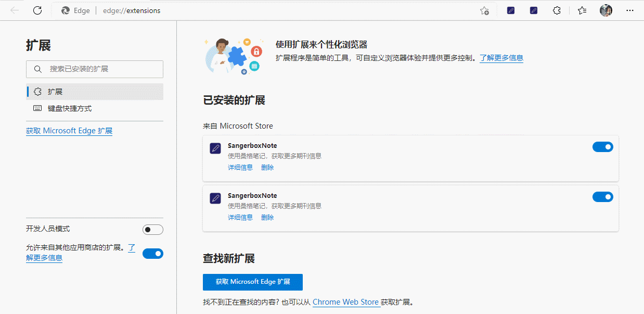
Task: Open the user profile avatar
Action: [x=606, y=10]
